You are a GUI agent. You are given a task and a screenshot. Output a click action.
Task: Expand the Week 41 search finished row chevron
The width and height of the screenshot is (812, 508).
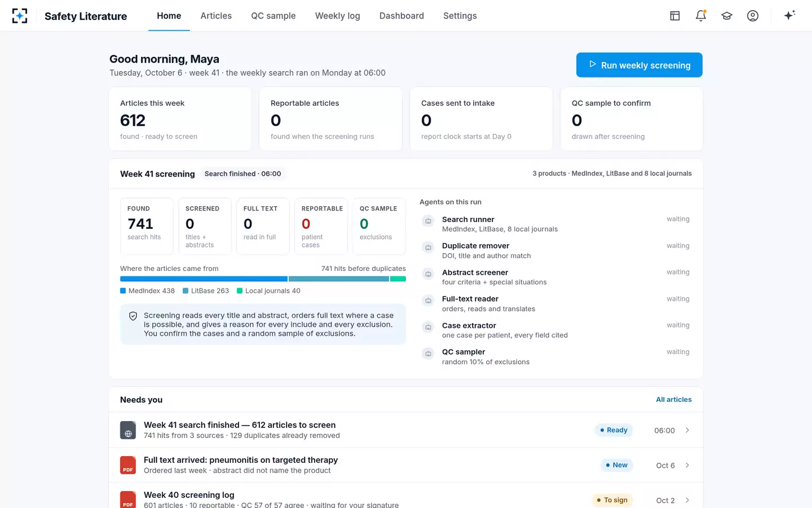tap(687, 430)
